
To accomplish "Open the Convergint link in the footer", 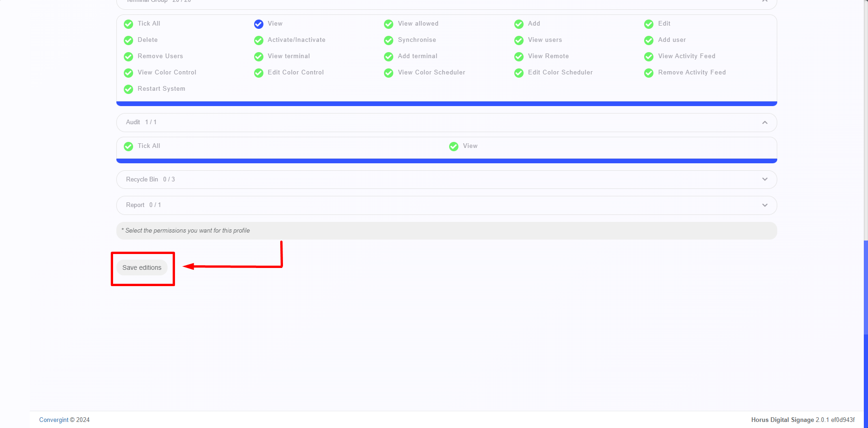I will click(x=54, y=420).
